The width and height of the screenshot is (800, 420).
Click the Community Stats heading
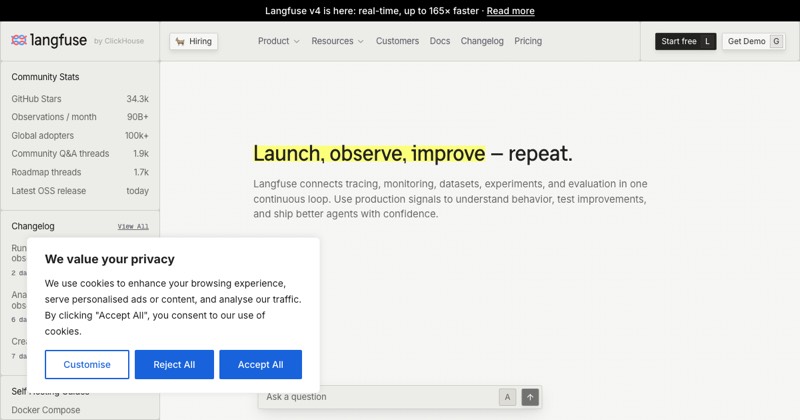(x=45, y=77)
